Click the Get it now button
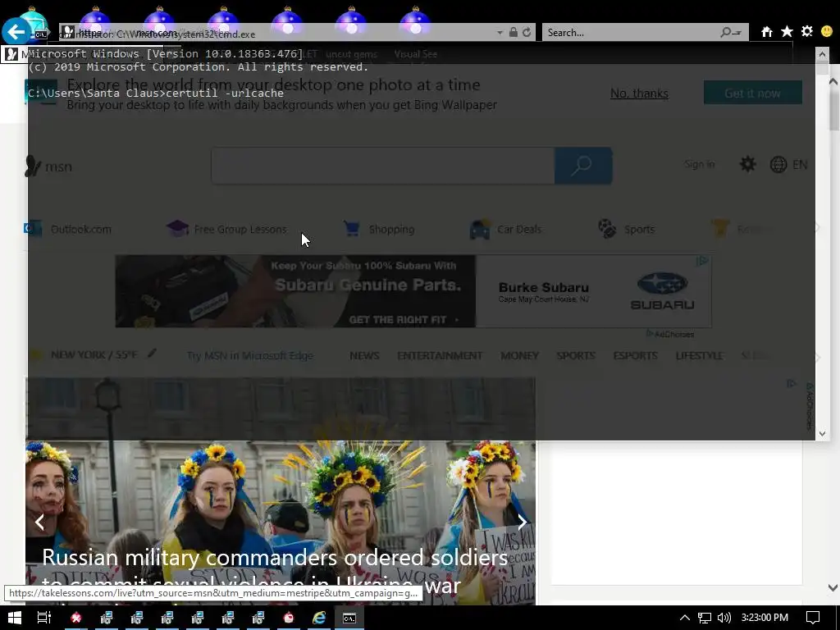 click(x=753, y=93)
